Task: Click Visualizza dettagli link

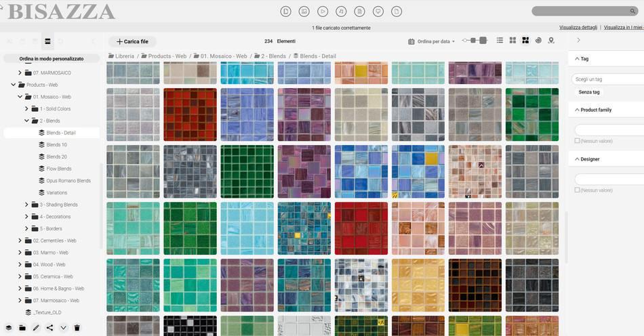Action: tap(578, 28)
